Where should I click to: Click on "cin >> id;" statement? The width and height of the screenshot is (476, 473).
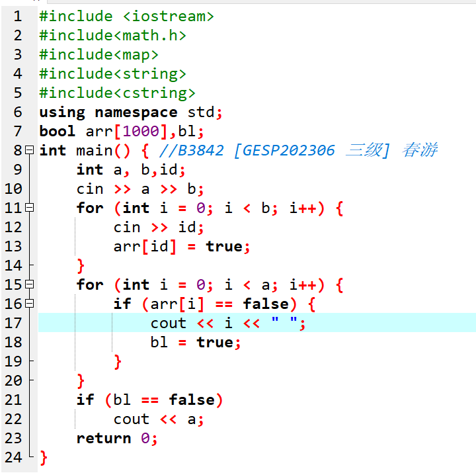159,227
